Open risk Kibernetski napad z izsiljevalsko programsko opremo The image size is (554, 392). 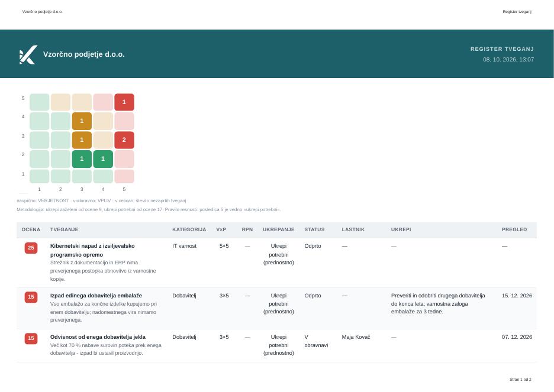[92, 250]
